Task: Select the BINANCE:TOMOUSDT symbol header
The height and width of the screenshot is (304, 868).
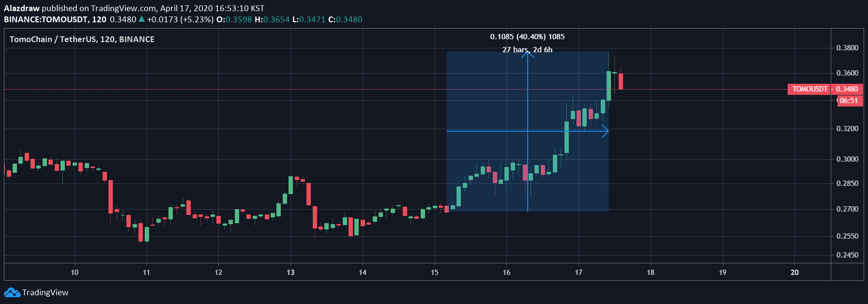Action: point(55,19)
